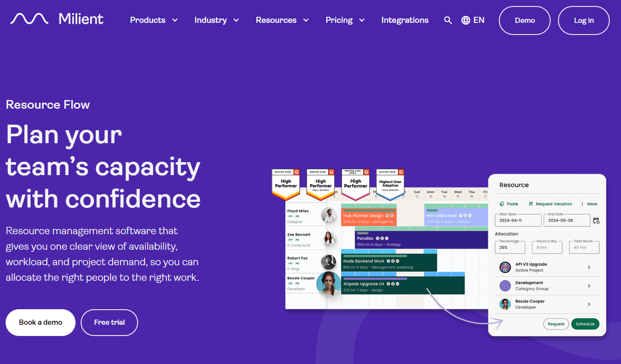621x364 pixels.
Task: Click the green Schedule button
Action: click(585, 324)
